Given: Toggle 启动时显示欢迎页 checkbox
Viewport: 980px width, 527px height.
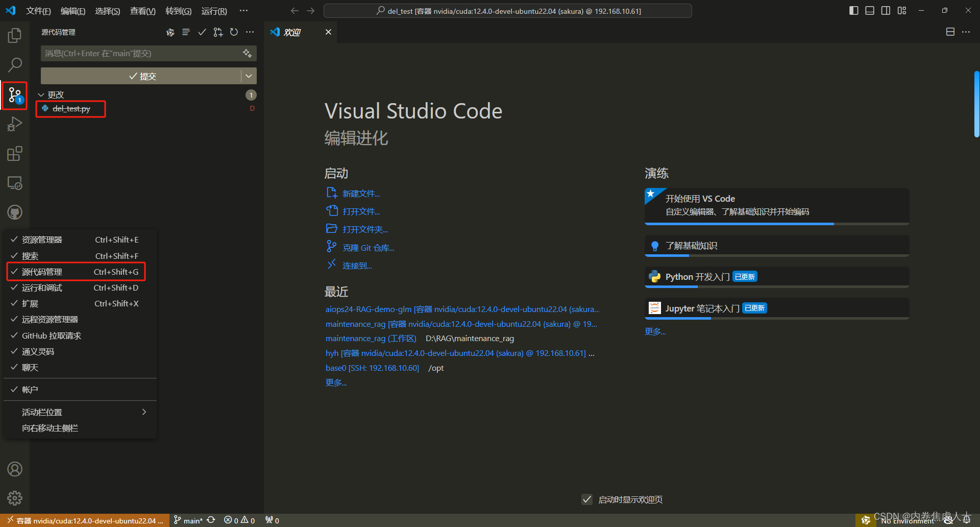Looking at the screenshot, I should pyautogui.click(x=587, y=499).
